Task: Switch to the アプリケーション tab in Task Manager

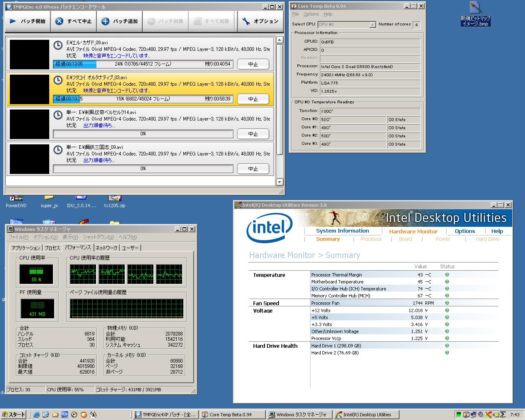Action: (x=25, y=248)
